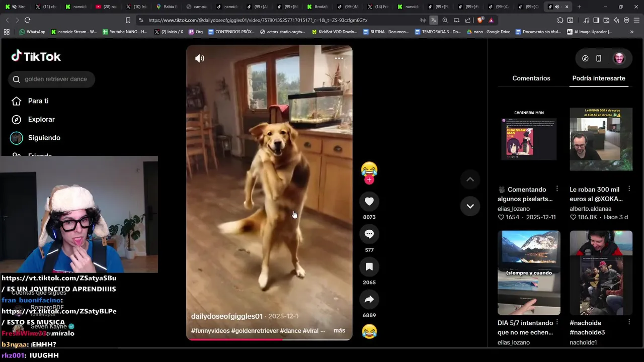Open the Brave Wallet icon
The width and height of the screenshot is (644, 362).
click(606, 20)
